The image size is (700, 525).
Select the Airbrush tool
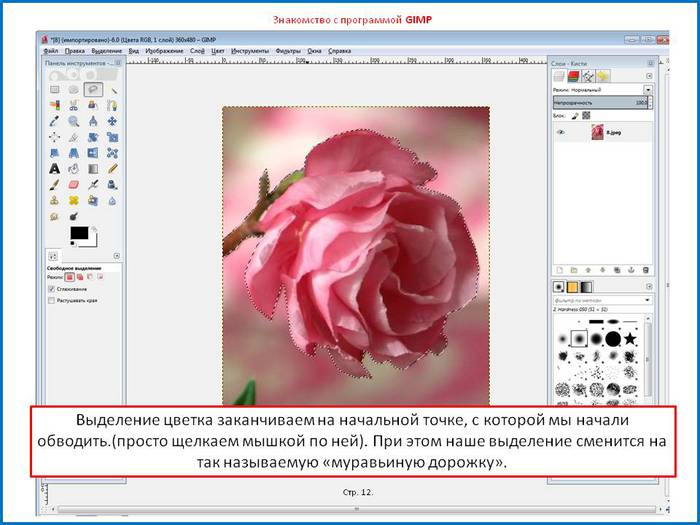click(x=93, y=184)
